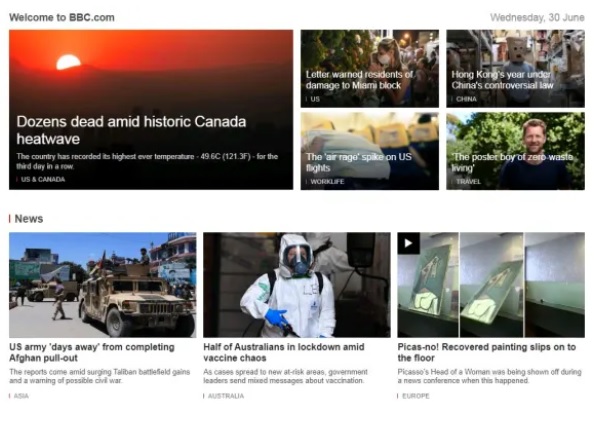Viewport: 594px width, 432px height.
Task: Click the US tag under the Miami story
Action: click(315, 99)
